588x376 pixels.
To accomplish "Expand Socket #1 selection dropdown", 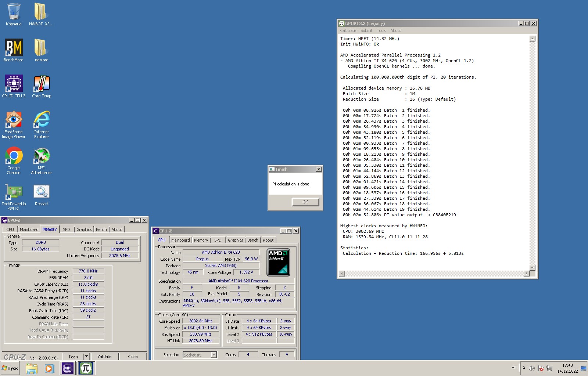I will pos(214,355).
